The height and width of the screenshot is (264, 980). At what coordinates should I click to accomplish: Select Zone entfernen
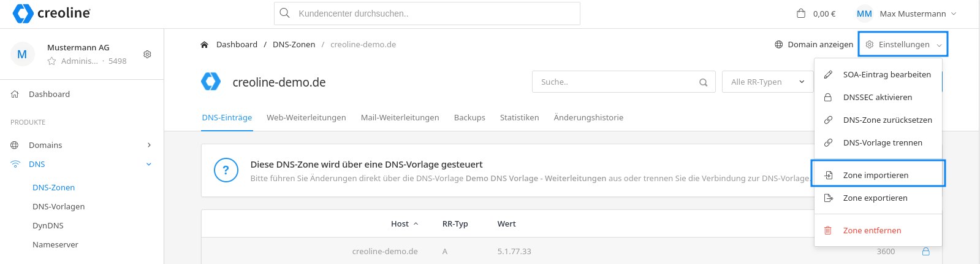(x=878, y=230)
